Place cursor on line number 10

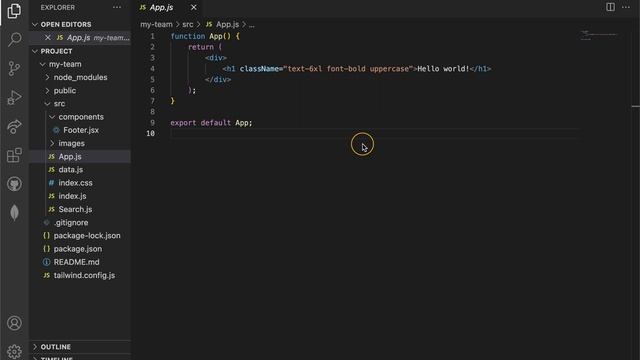[x=150, y=133]
